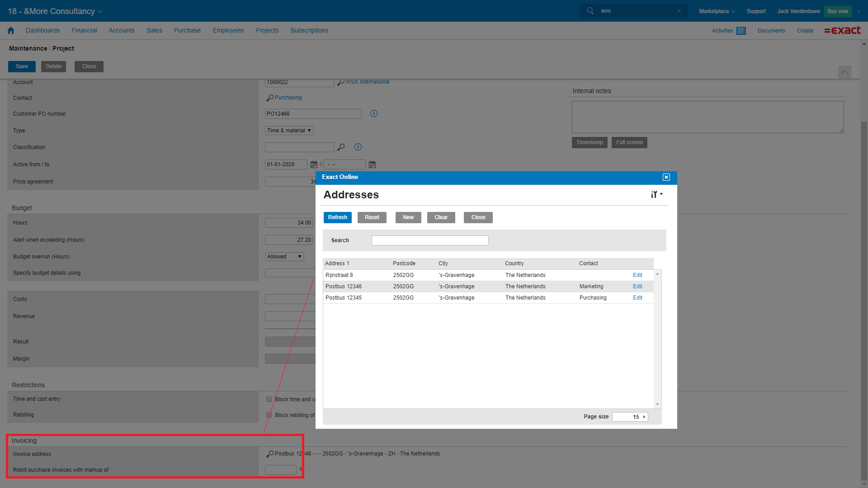Open Support link
868x488 pixels.
tap(756, 11)
